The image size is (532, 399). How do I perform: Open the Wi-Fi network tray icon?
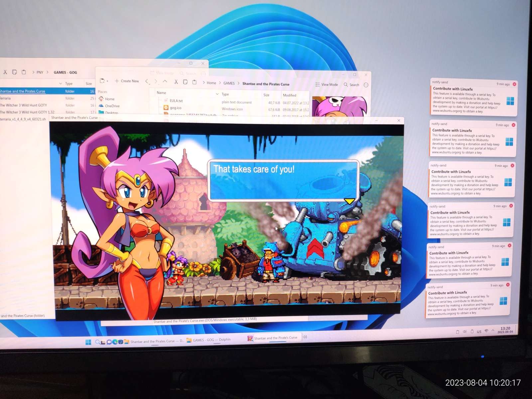coord(486,331)
